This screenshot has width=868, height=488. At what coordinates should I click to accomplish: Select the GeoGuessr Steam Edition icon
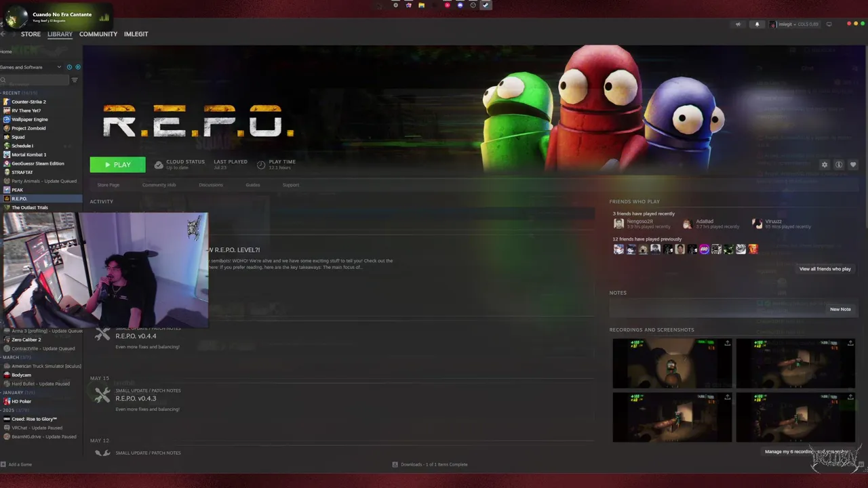(7, 163)
